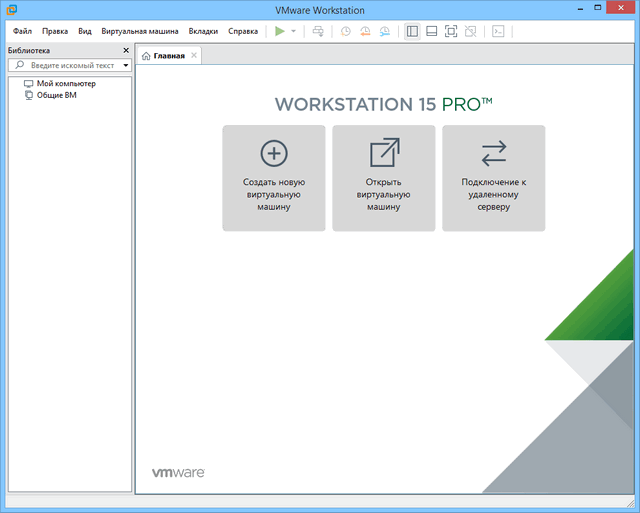Click Создать новую виртуальную машину tile
Image resolution: width=640 pixels, height=513 pixels.
click(274, 178)
